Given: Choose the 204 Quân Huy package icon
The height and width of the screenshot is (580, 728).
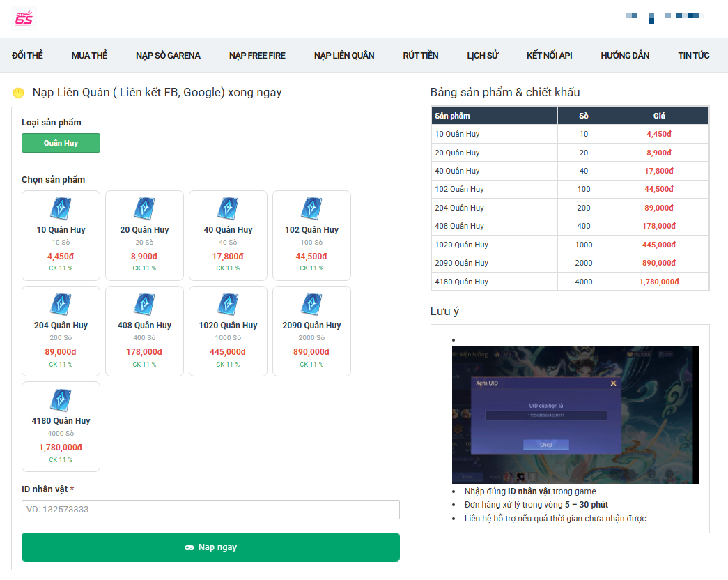Looking at the screenshot, I should coord(61,304).
